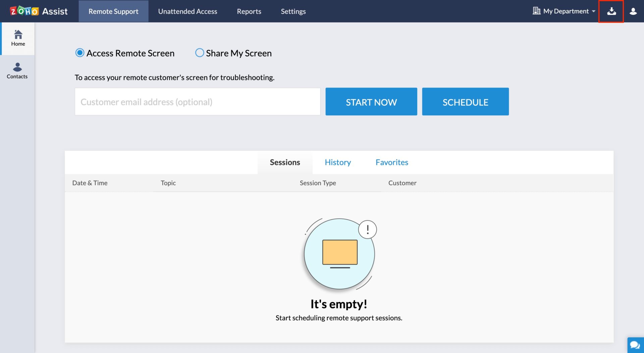Open the Reports section
The image size is (644, 353).
click(x=249, y=11)
